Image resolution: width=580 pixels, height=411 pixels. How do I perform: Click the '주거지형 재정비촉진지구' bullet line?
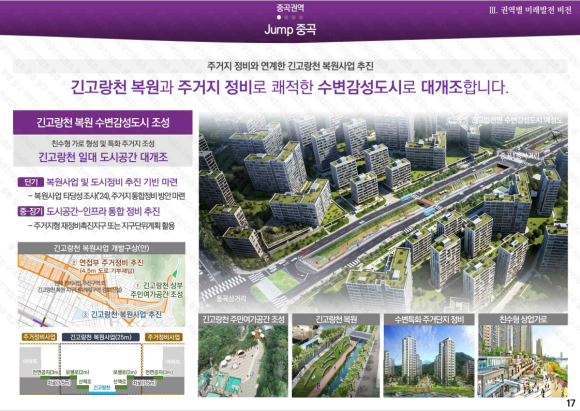point(101,225)
